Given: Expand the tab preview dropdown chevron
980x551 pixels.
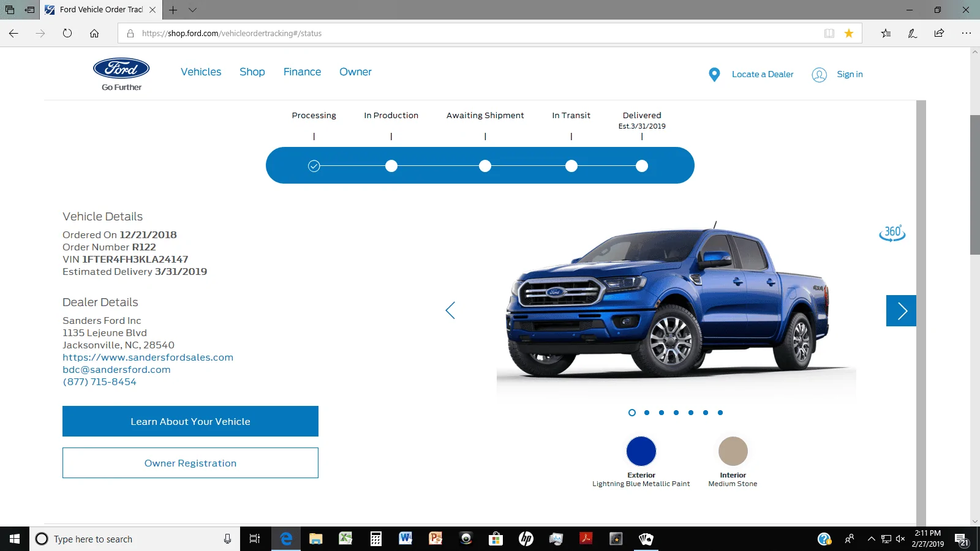Looking at the screenshot, I should coord(192,10).
